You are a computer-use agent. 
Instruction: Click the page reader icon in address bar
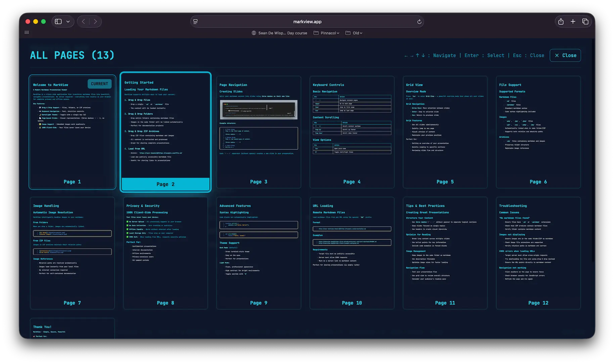(x=195, y=21)
